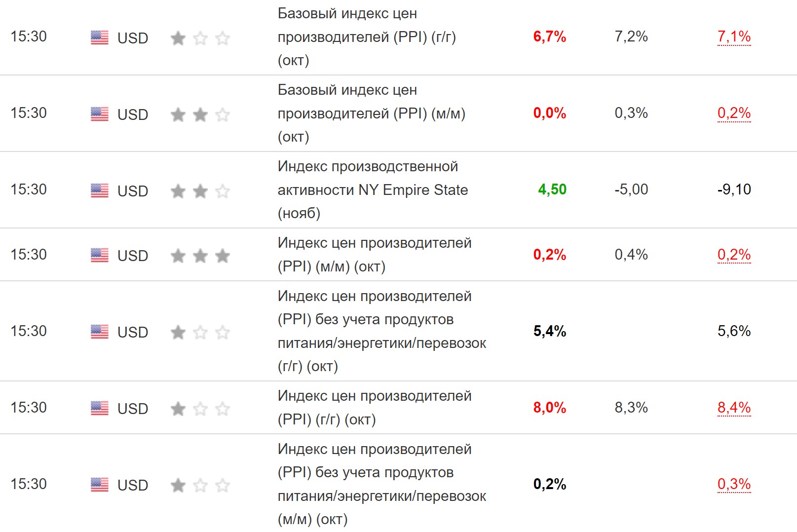
Task: Click three-star importance rating for PPI (м/м)
Action: [200, 256]
